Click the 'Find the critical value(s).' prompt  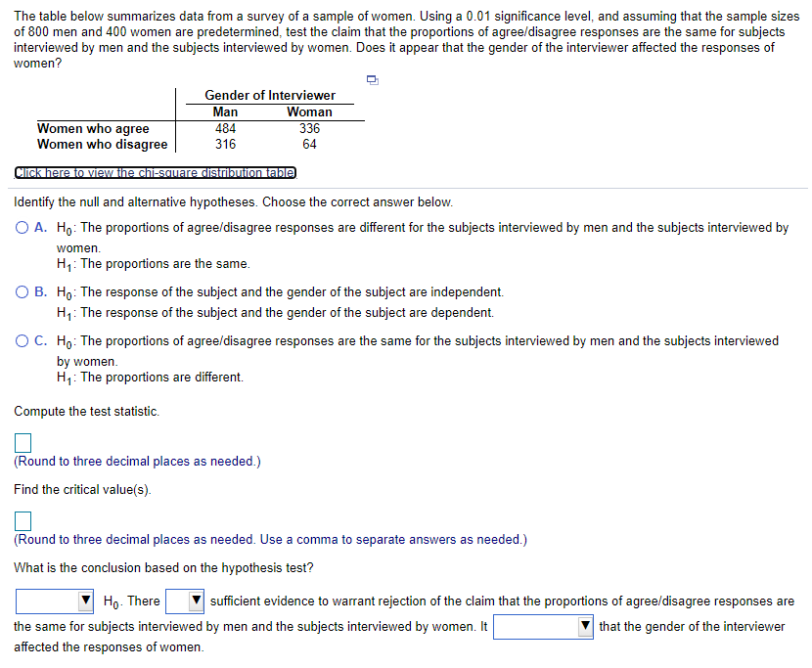click(83, 490)
